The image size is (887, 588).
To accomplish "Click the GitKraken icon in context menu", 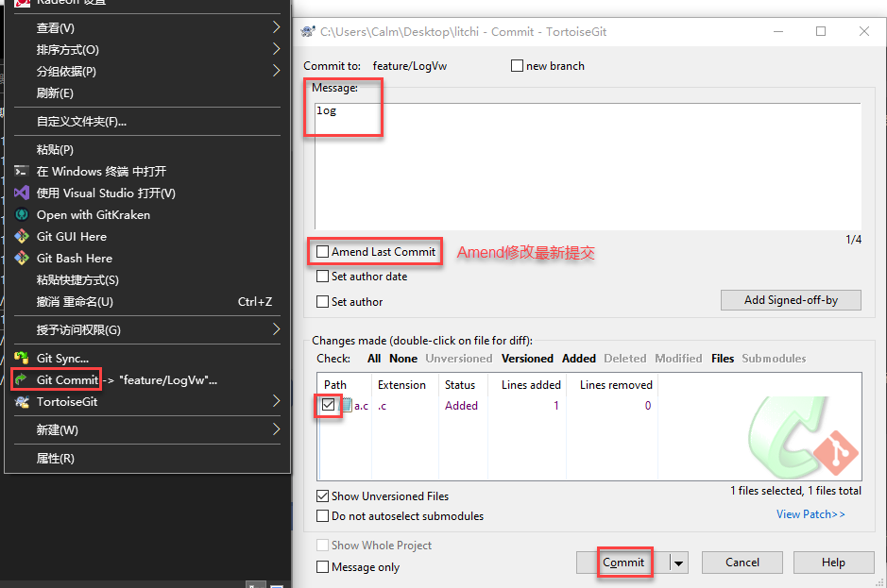I will (x=22, y=214).
